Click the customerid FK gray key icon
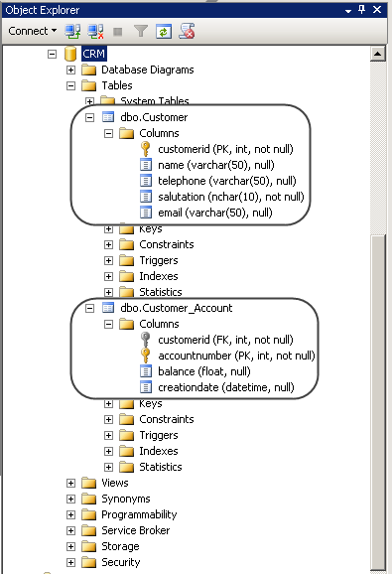Image resolution: width=392 pixels, height=574 pixels. pyautogui.click(x=146, y=340)
